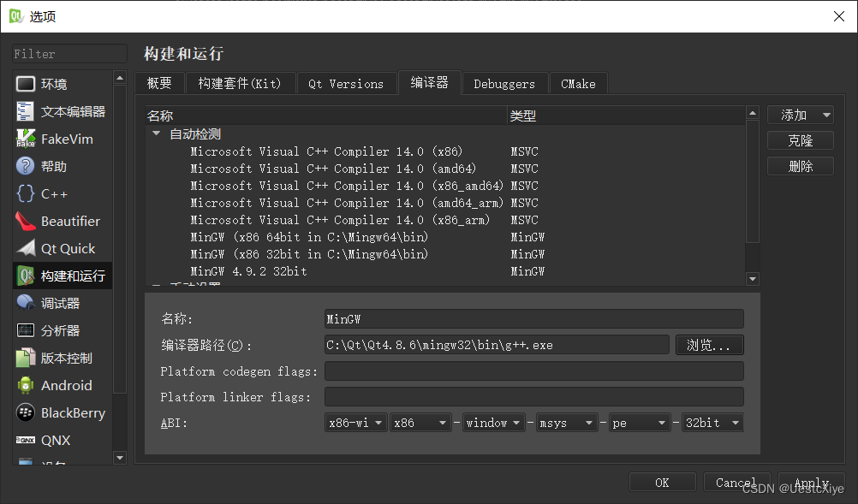The width and height of the screenshot is (858, 504).
Task: Open the msys ABI flavor dropdown
Action: (567, 423)
